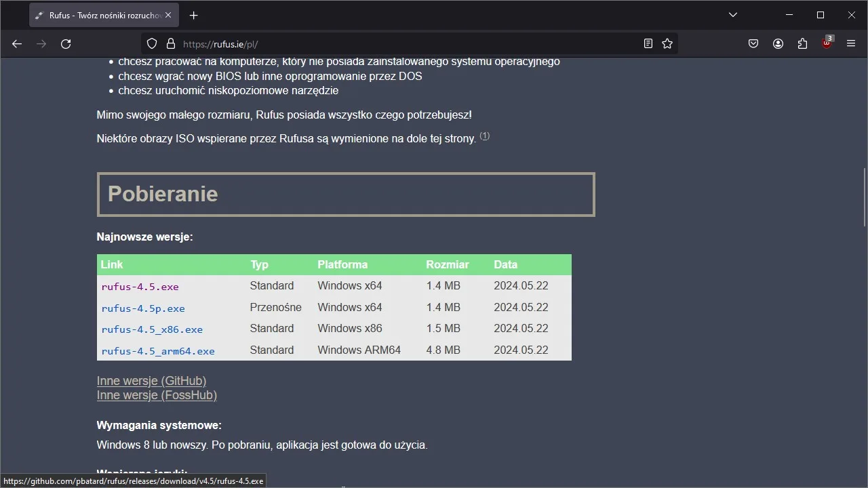
Task: Open the tracking protection shield icon
Action: [152, 43]
